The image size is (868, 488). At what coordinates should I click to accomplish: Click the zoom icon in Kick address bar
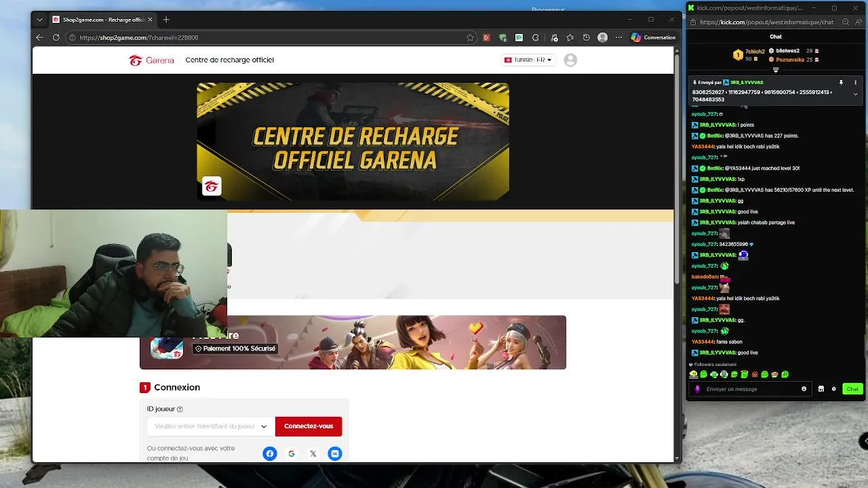844,22
